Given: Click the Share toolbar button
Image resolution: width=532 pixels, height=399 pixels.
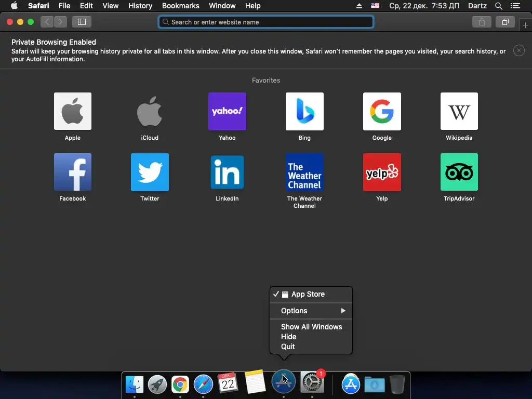Looking at the screenshot, I should click(x=482, y=22).
